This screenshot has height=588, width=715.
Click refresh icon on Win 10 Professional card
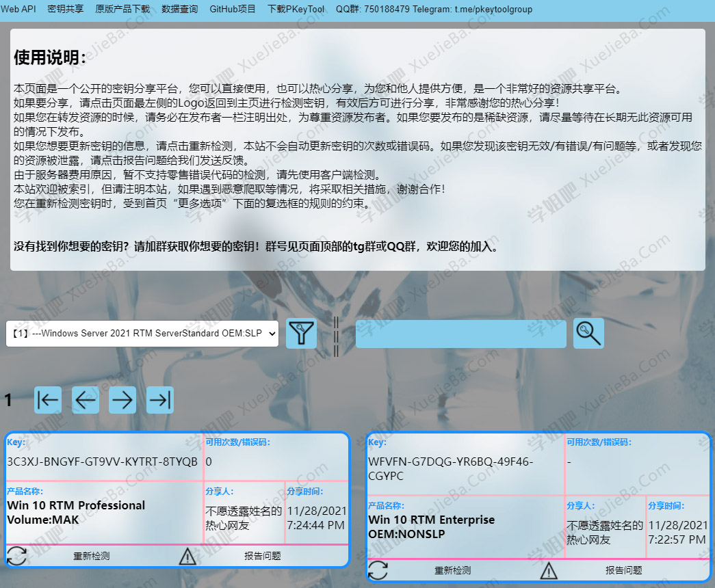16,556
